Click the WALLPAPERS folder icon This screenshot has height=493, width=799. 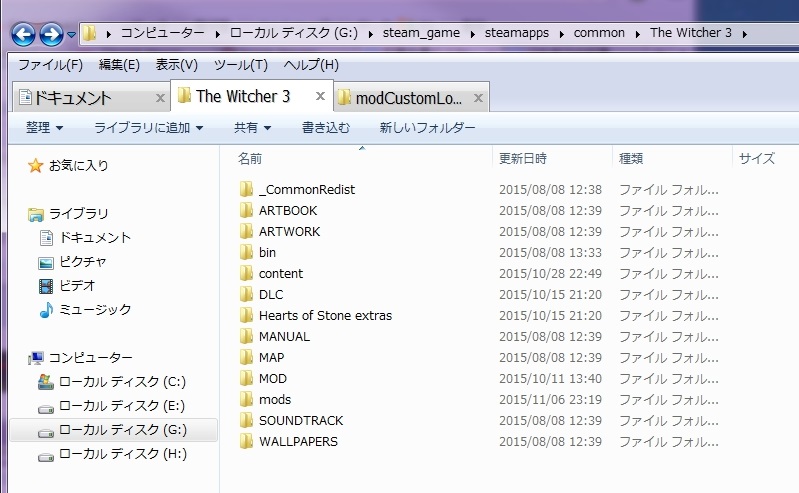(246, 441)
